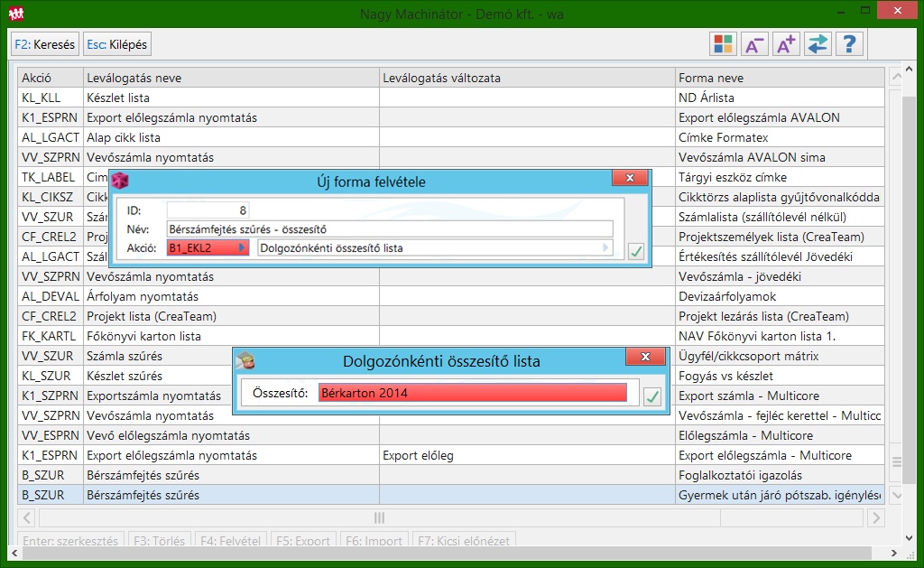Select the Devizaárfolyamok cell
This screenshot has width=924, height=568.
(780, 297)
